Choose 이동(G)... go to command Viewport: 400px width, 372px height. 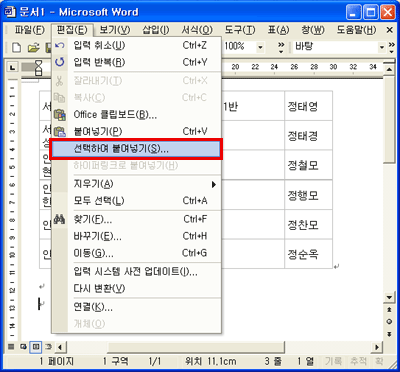point(137,253)
